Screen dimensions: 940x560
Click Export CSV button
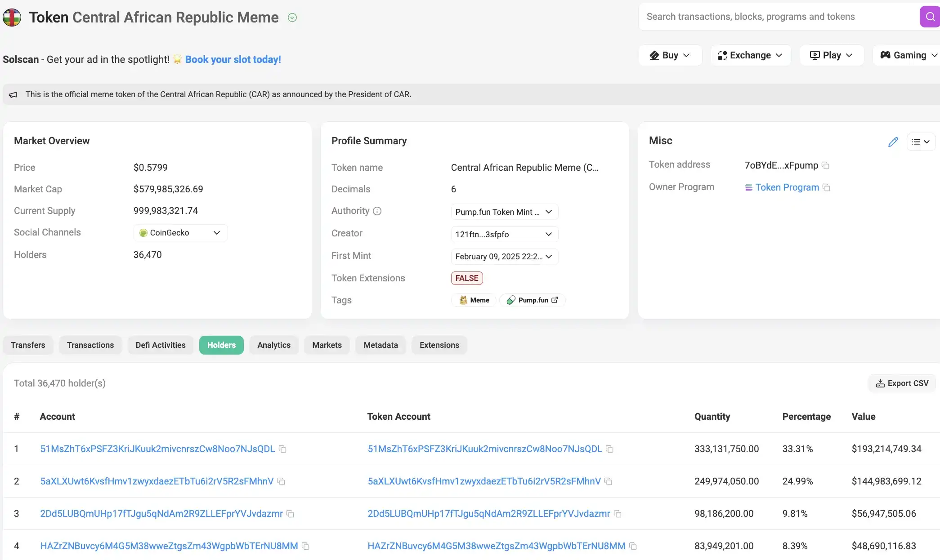tap(902, 382)
